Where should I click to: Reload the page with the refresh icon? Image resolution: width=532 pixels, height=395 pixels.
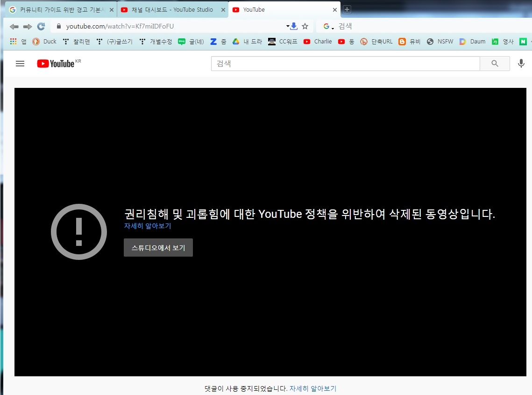pyautogui.click(x=41, y=26)
